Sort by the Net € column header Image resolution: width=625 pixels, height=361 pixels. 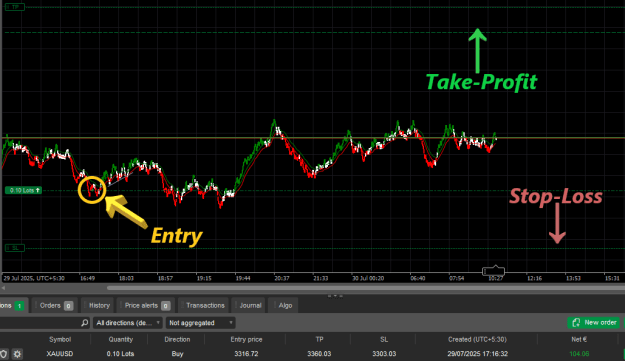click(x=579, y=339)
